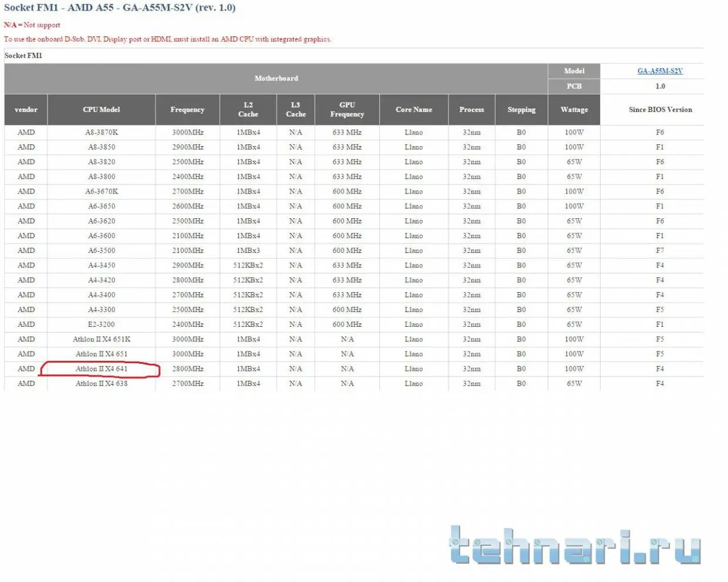Select 32nm process in A6-3620 row
Image resolution: width=728 pixels, height=582 pixels.
coord(472,221)
